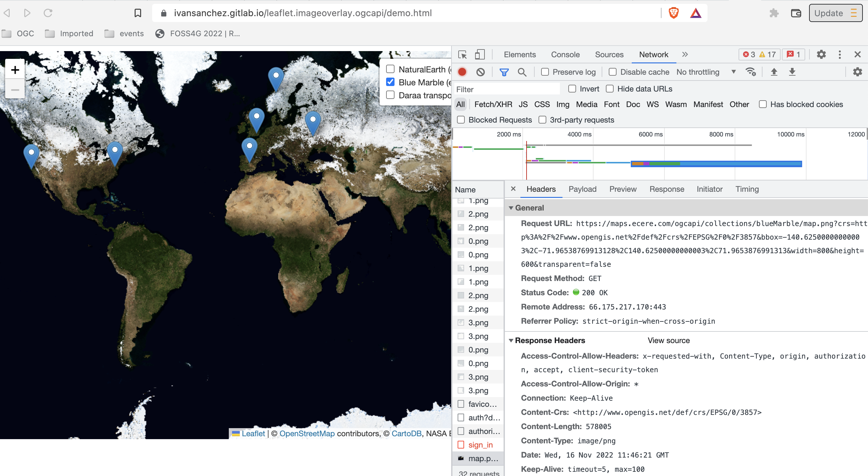Open the FOSS4G 2022 bookmark
Screen dimensions: 868x476
click(x=198, y=33)
